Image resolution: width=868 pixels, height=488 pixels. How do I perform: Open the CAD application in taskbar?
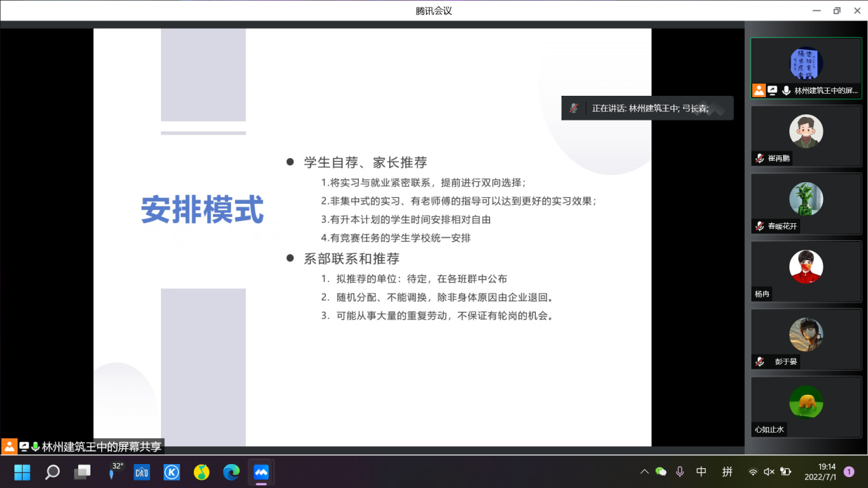tap(142, 472)
